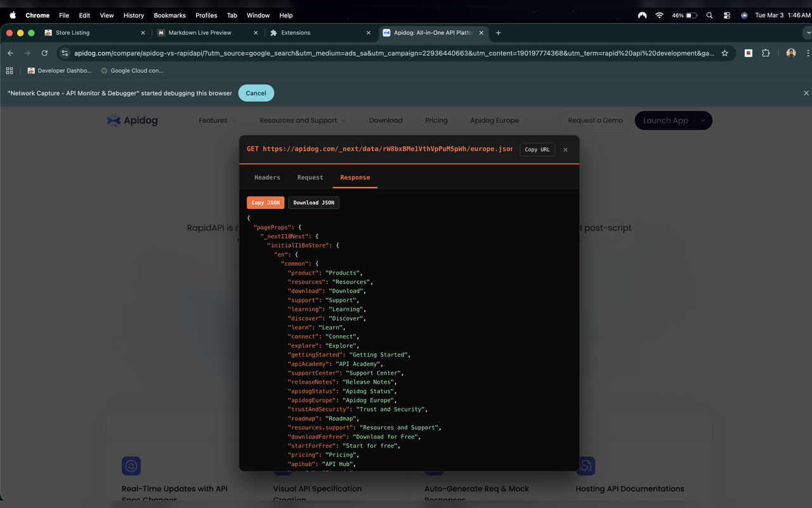Open the Developer Dashboard bookmark
812x508 pixels.
(x=60, y=70)
